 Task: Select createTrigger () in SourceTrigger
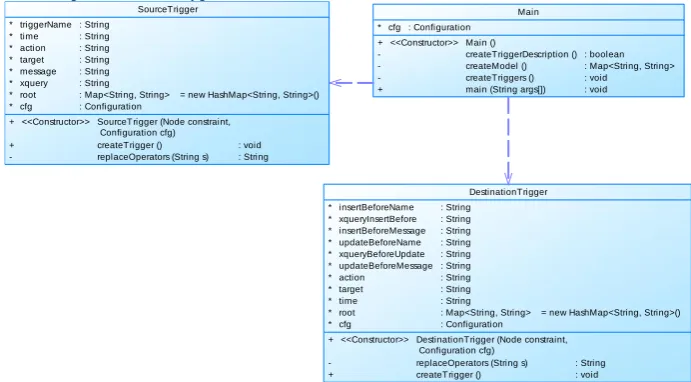[x=130, y=145]
